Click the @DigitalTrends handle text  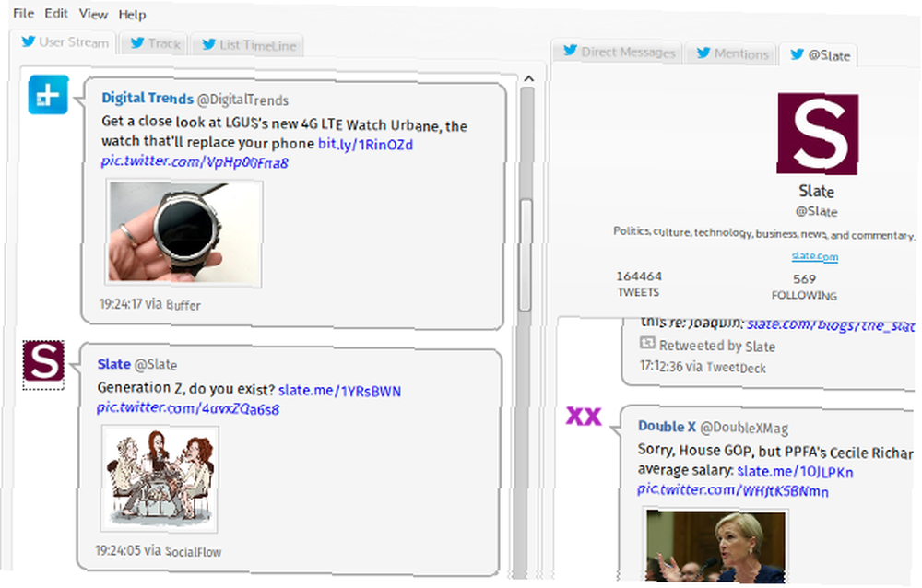tap(242, 100)
